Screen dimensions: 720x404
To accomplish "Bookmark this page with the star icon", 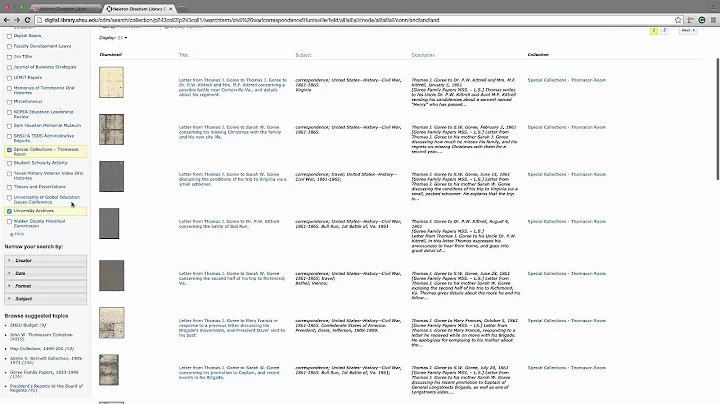I will [x=678, y=20].
